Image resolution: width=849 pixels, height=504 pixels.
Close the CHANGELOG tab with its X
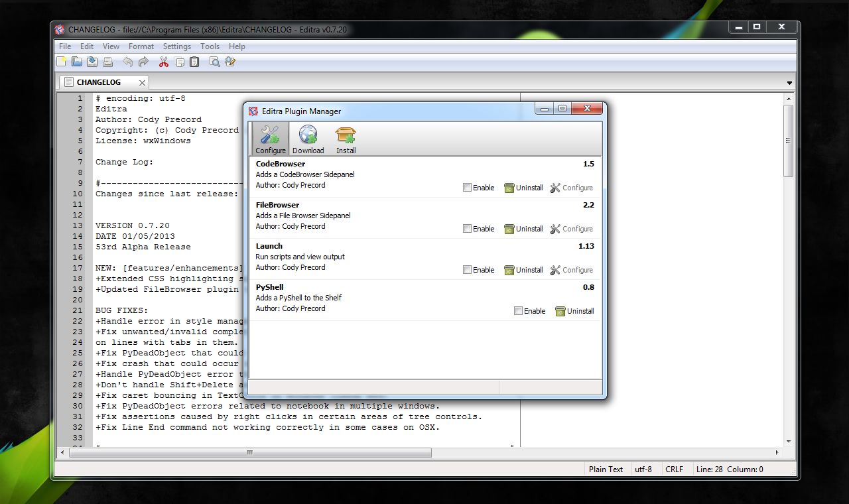[142, 83]
